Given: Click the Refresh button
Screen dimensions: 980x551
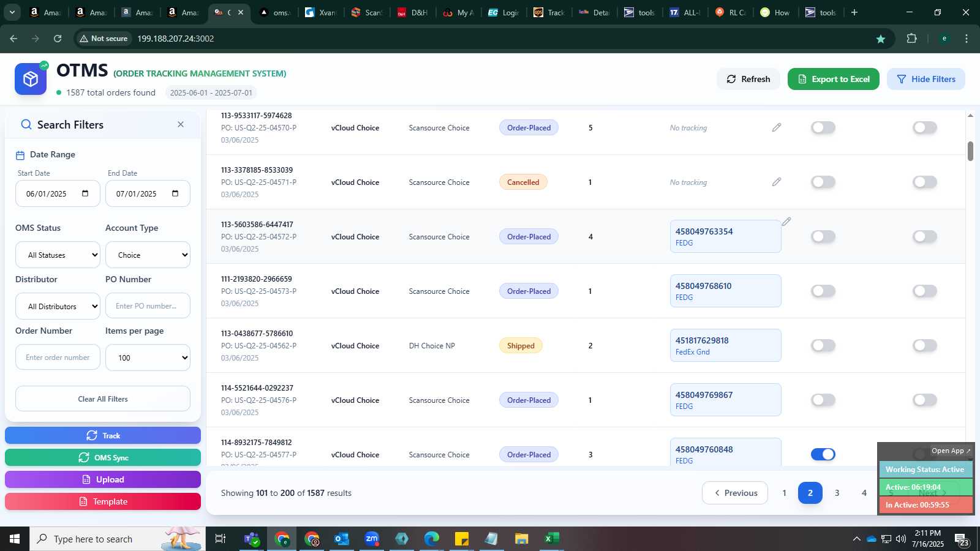Looking at the screenshot, I should pyautogui.click(x=748, y=79).
